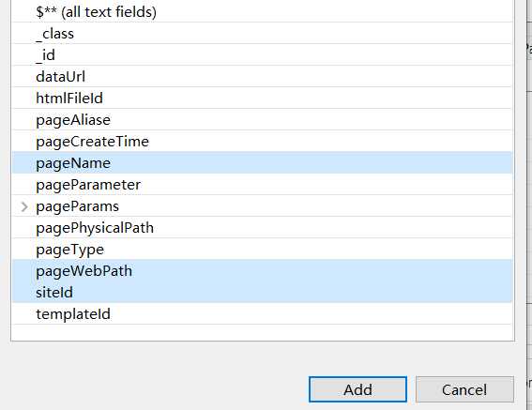The width and height of the screenshot is (532, 410).
Task: Choose the _id field
Action: (262, 54)
